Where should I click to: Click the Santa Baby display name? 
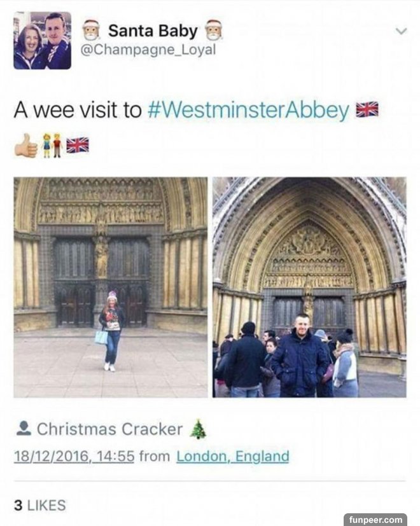tap(153, 31)
